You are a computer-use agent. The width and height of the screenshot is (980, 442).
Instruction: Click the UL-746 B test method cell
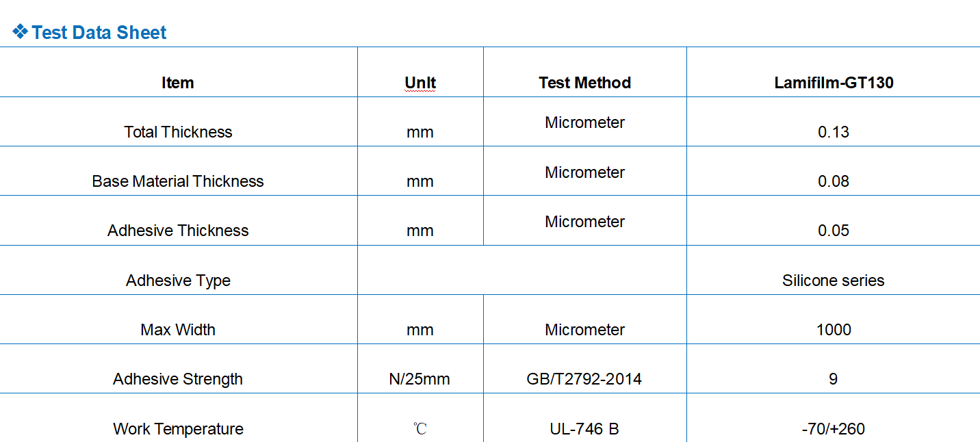point(584,429)
